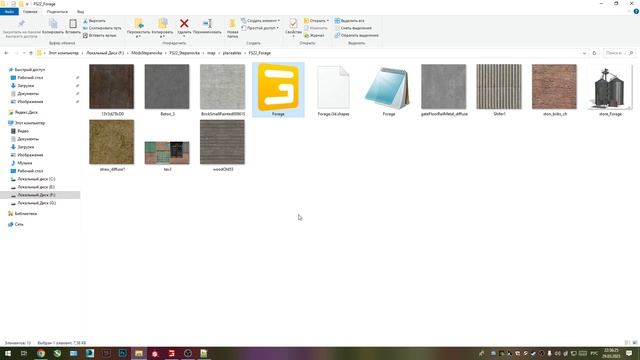Click the search box in Explorer
The width and height of the screenshot is (640, 360).
pyautogui.click(x=619, y=53)
